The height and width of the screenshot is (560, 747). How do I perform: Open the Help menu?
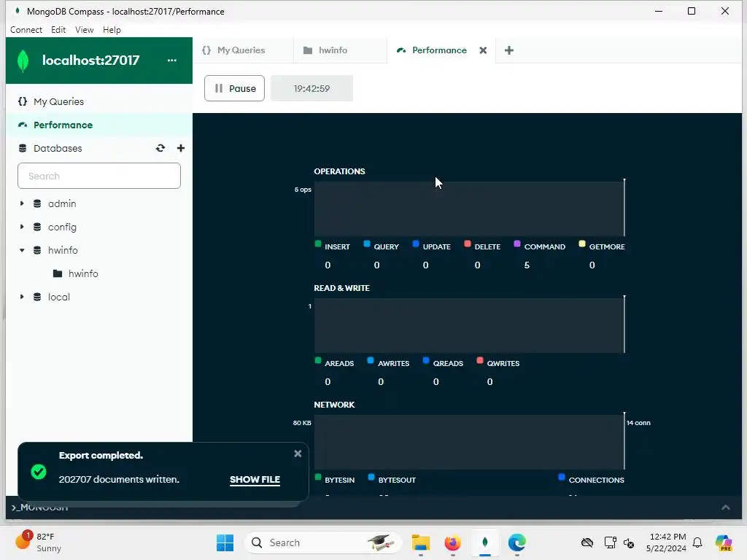pyautogui.click(x=112, y=29)
